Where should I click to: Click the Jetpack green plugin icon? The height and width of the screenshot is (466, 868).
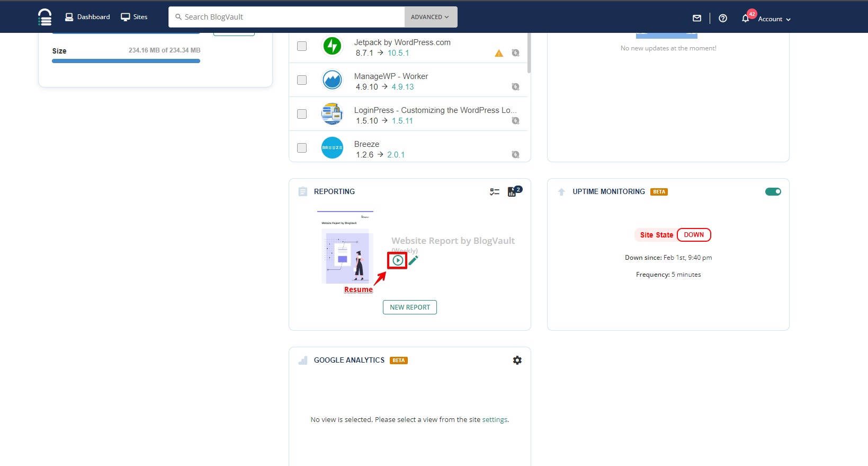coord(333,46)
